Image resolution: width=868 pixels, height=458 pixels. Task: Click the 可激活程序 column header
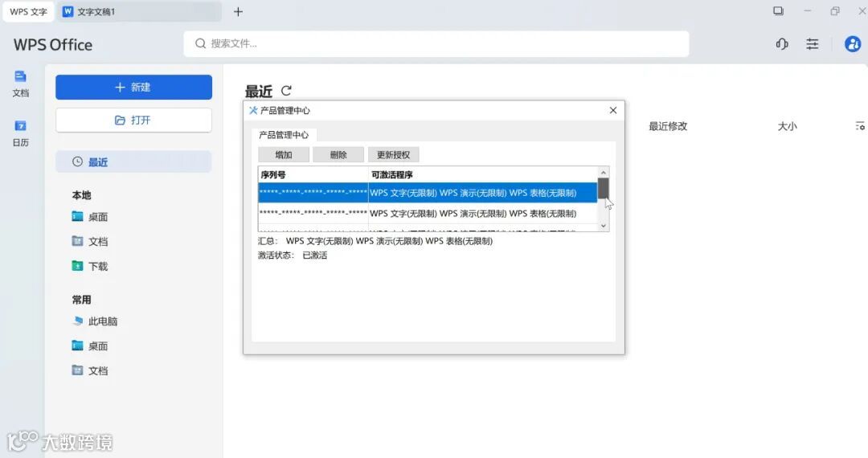tap(483, 175)
